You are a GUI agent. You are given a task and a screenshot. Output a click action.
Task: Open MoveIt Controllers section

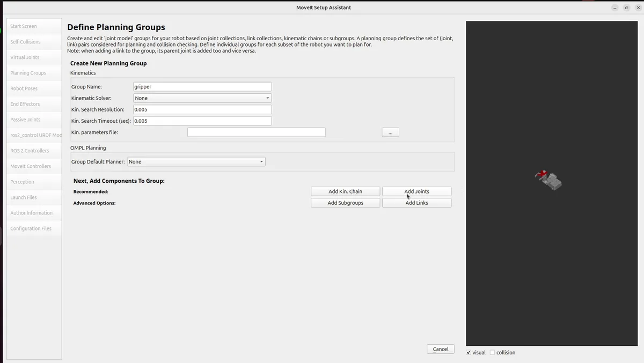click(x=34, y=166)
